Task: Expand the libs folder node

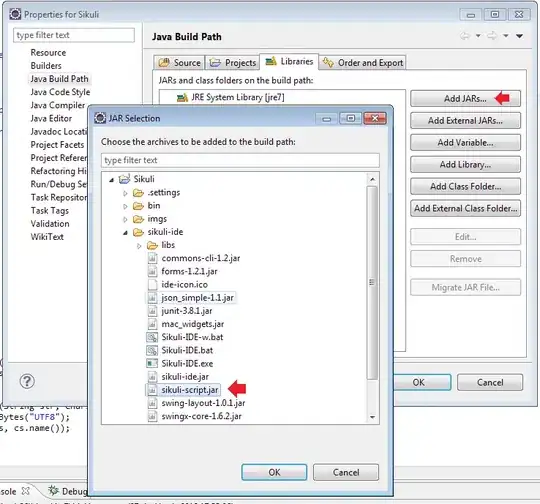Action: [139, 246]
